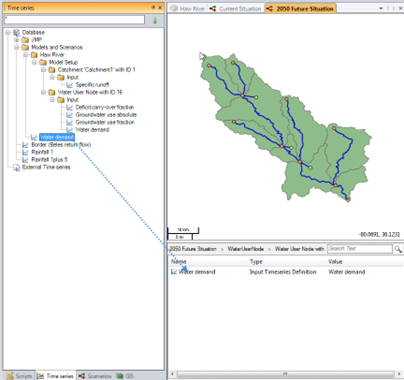Toggle the Time series panel pin icon

coord(153,7)
